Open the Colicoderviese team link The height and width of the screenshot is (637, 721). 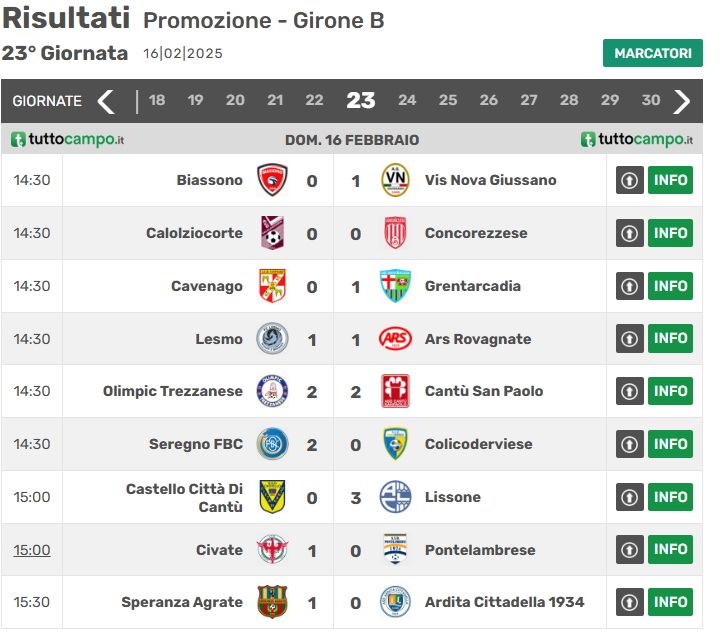click(478, 444)
